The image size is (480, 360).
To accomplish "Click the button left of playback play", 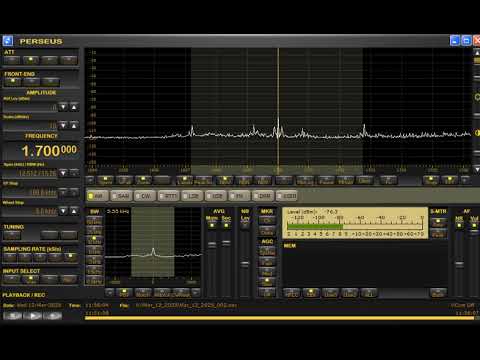I will 12,315.
